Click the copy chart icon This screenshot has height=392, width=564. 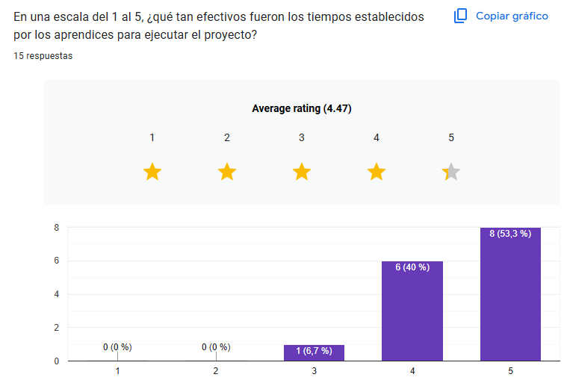point(461,16)
